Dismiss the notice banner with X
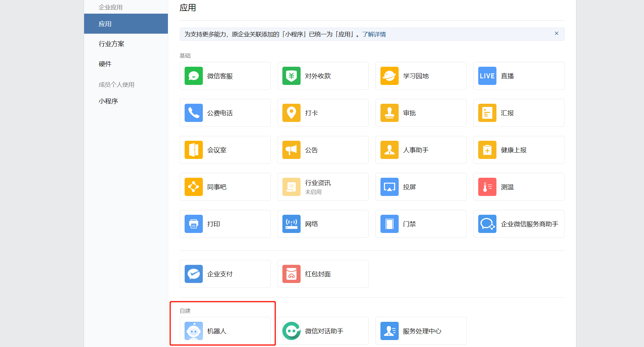 pyautogui.click(x=556, y=33)
